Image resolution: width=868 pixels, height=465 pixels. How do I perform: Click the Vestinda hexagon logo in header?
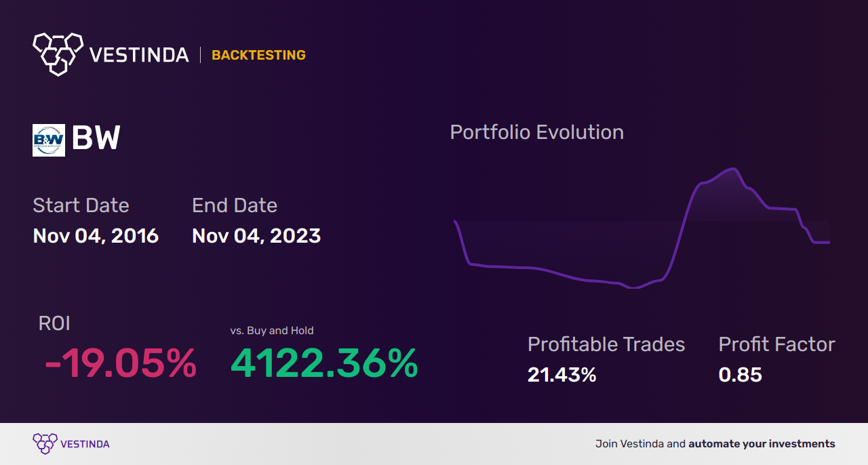tap(58, 54)
